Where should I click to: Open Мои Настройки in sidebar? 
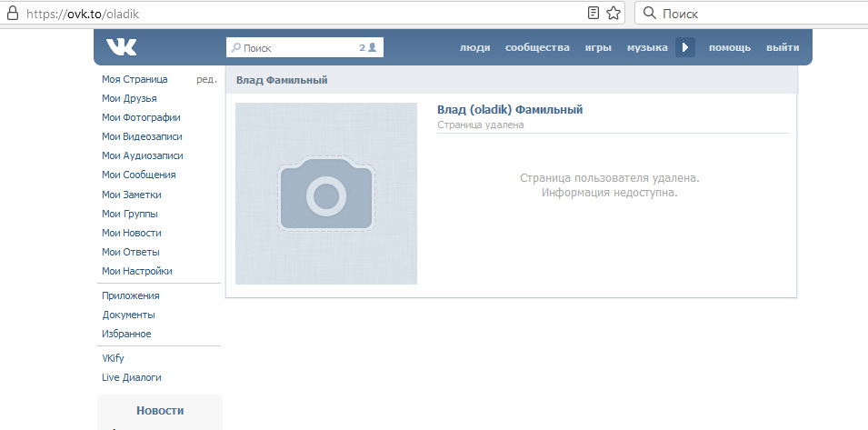[136, 271]
